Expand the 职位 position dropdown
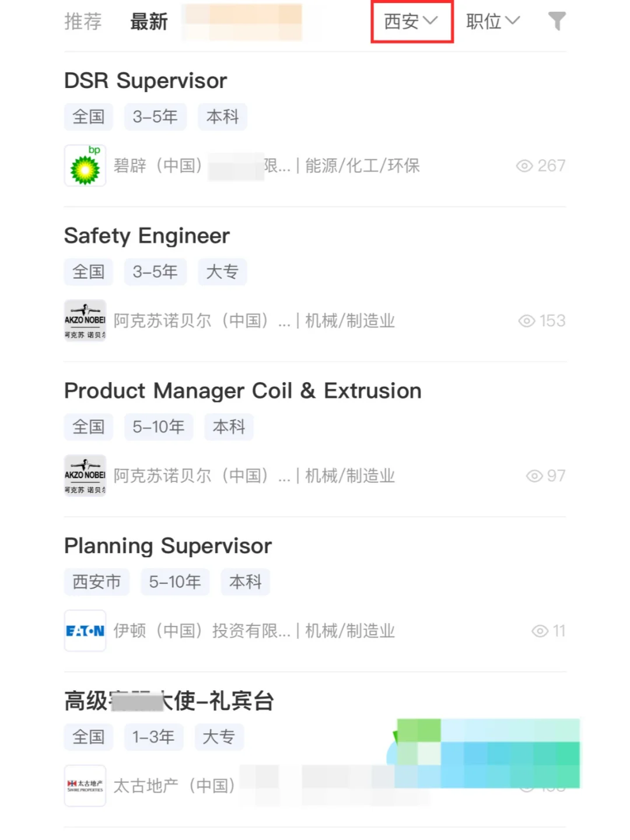 click(x=493, y=22)
